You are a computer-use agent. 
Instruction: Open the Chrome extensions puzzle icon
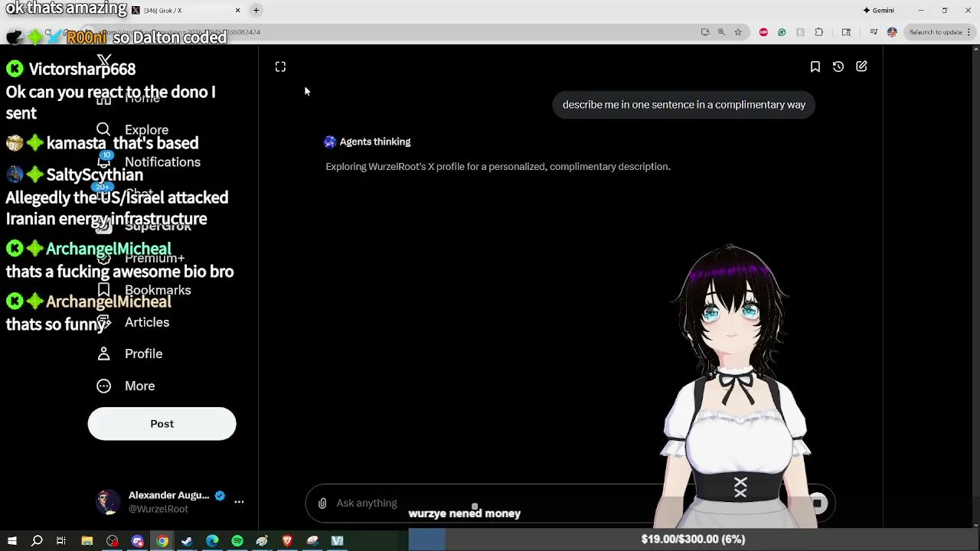(x=819, y=32)
